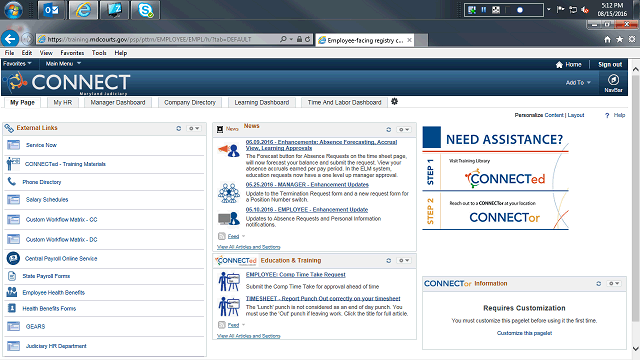This screenshot has width=640, height=360.
Task: Open External Links pagelet settings dropdown
Action: pyautogui.click(x=193, y=128)
